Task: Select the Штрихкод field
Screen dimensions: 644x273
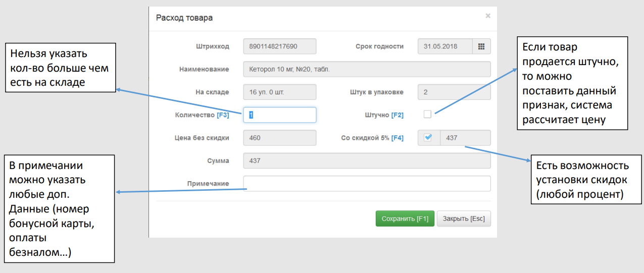Action: tap(279, 46)
